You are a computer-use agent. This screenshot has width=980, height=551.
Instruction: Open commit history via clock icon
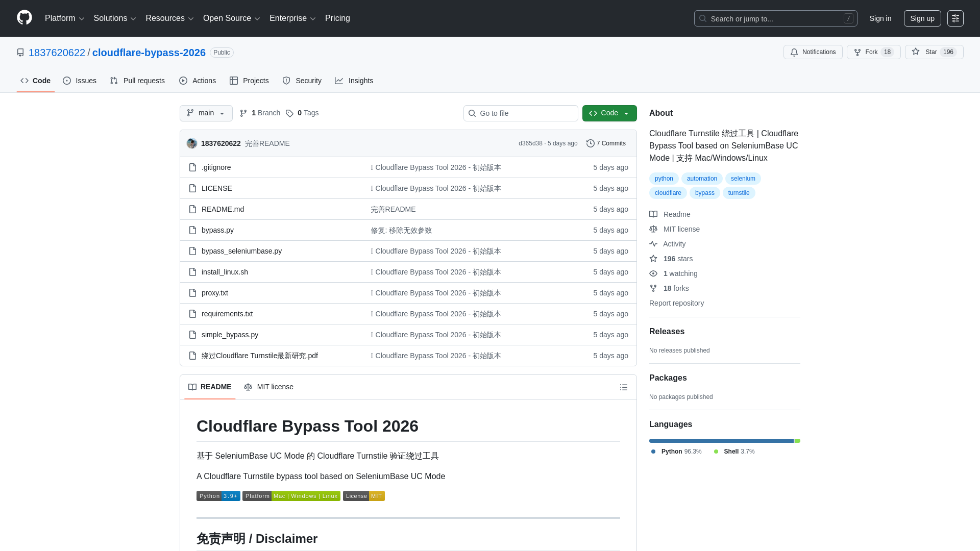591,143
